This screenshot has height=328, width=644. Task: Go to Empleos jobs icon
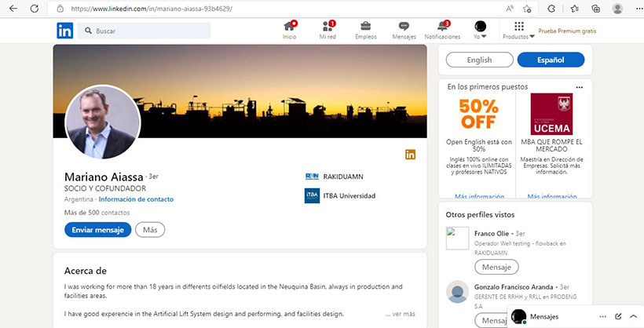(366, 27)
